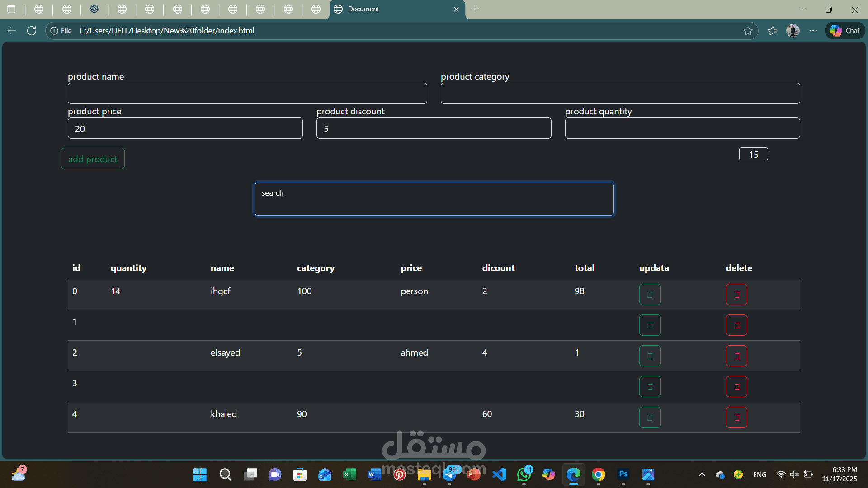Open a new browser tab
The image size is (868, 488).
point(475,9)
